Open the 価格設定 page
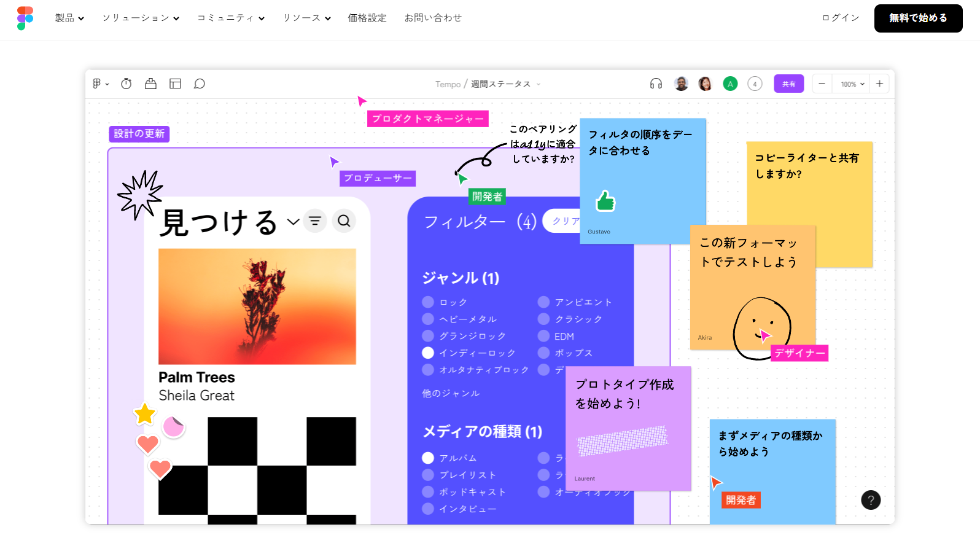Screen dimensions: 980x543 pyautogui.click(x=367, y=18)
